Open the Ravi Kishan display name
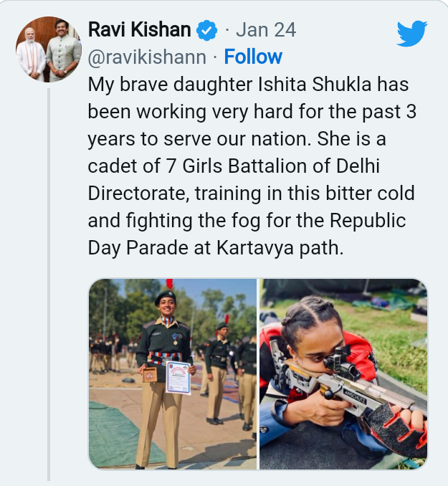 (x=140, y=30)
